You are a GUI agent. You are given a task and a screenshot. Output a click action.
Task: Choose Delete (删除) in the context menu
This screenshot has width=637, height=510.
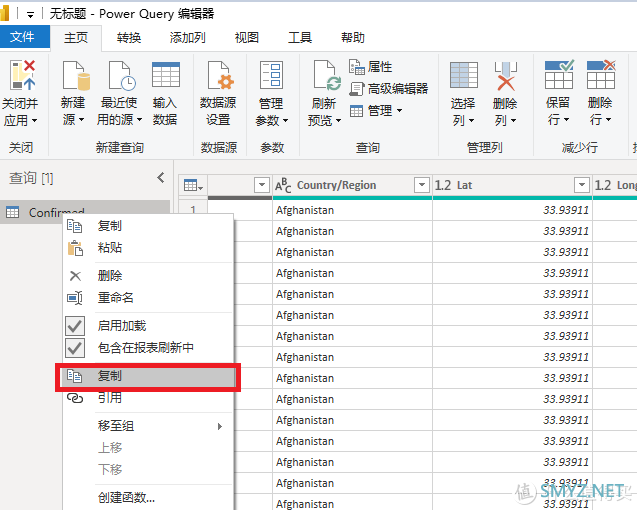coord(149,276)
